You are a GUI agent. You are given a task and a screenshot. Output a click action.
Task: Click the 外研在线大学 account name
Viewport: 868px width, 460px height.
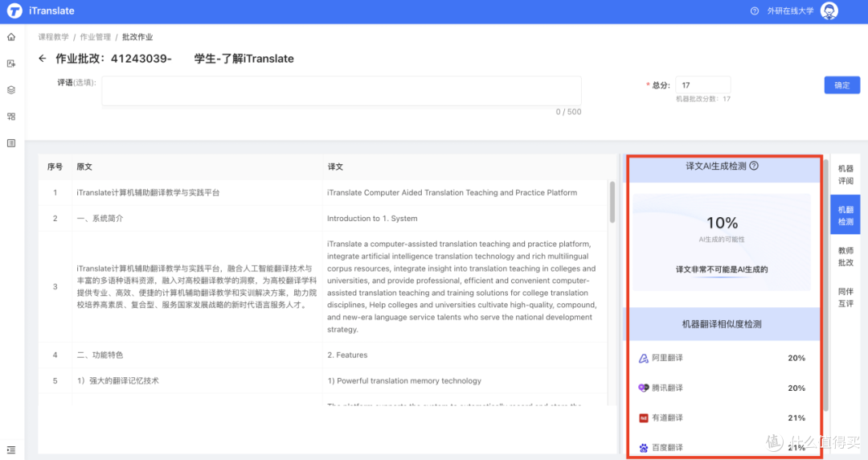tap(790, 11)
